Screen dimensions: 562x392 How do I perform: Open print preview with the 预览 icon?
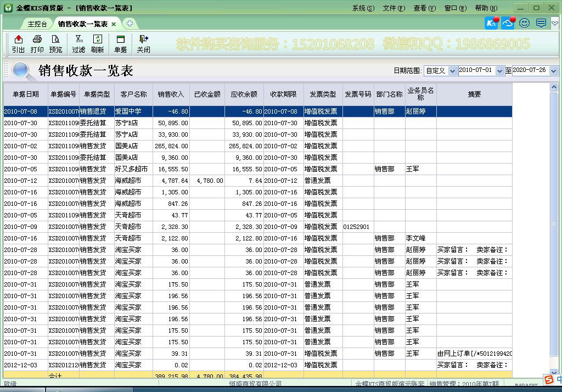(54, 44)
